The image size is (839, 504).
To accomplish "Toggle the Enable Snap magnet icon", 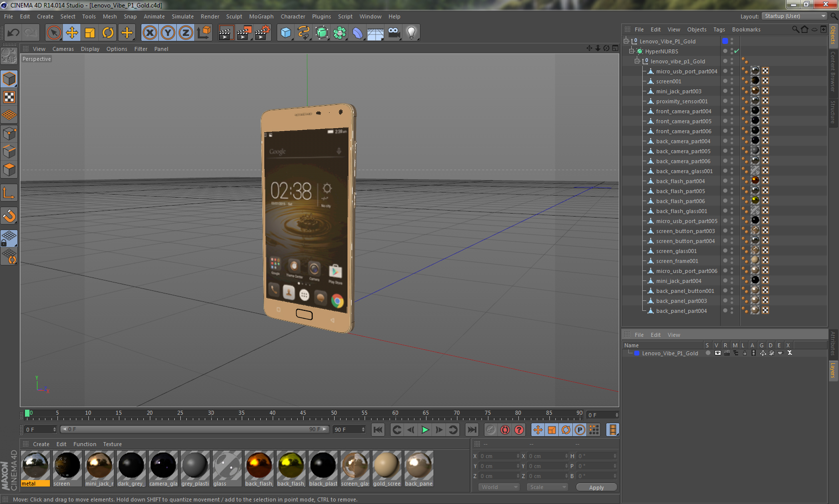I will tap(9, 216).
